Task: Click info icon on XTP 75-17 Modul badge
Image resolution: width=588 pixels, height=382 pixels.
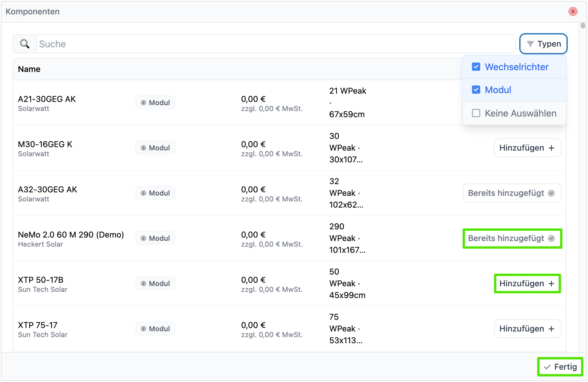Action: [x=143, y=328]
